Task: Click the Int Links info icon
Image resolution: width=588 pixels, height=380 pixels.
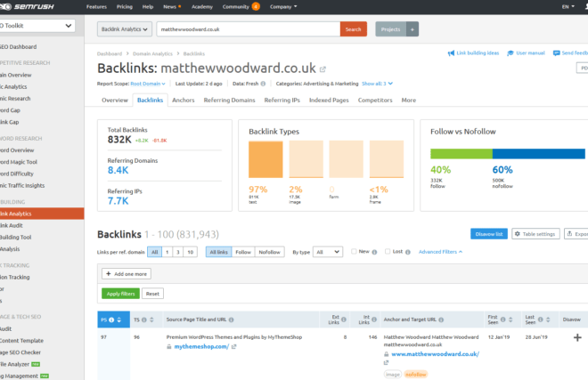Action: tap(374, 319)
